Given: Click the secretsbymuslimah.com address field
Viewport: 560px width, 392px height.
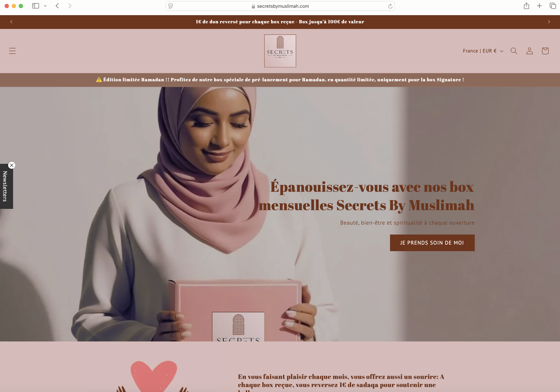Looking at the screenshot, I should point(280,6).
